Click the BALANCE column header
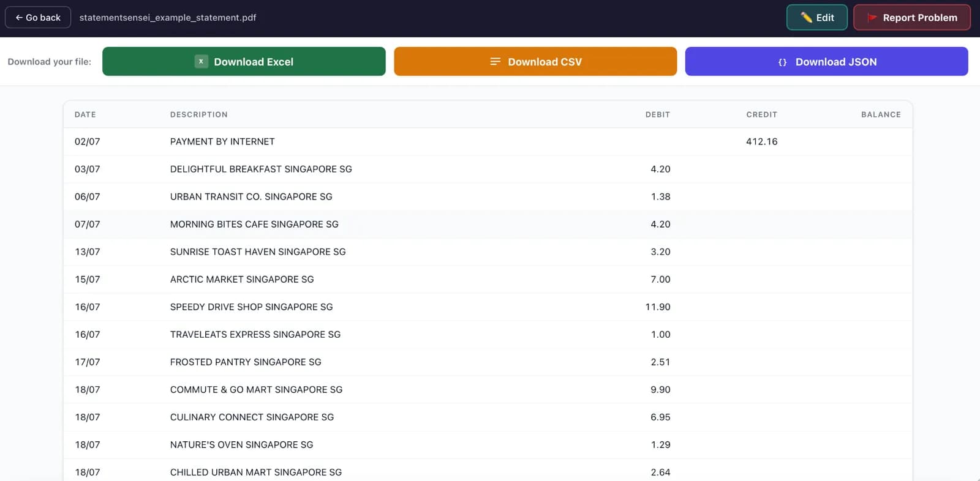Screen dimensions: 980x481 pos(881,114)
